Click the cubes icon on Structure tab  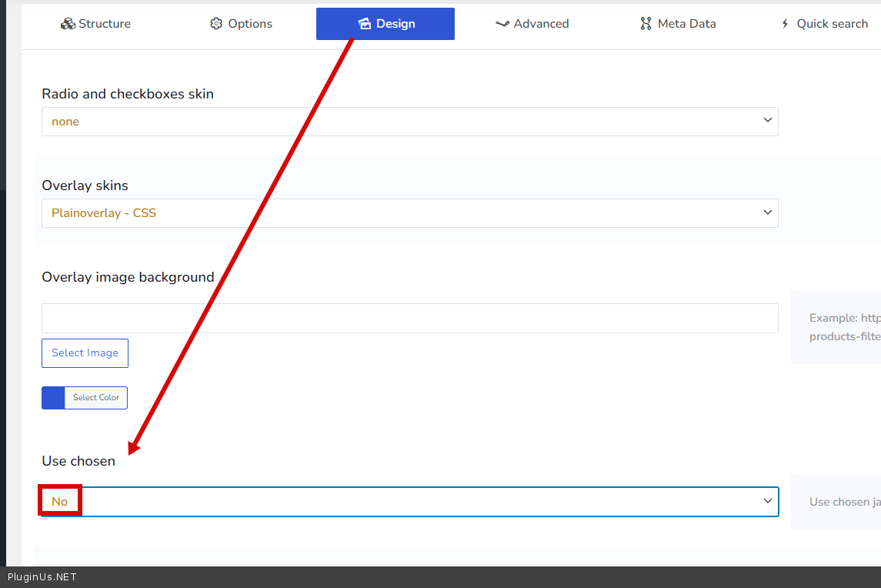(x=68, y=24)
